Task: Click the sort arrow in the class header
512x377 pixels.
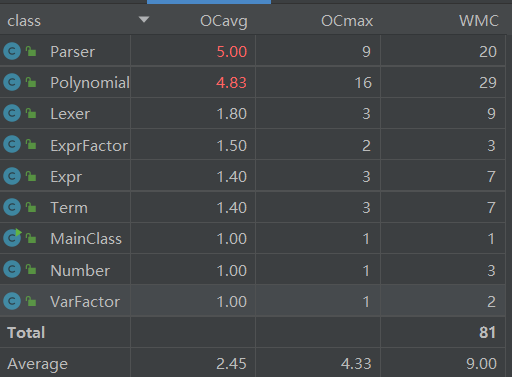Action: (144, 20)
